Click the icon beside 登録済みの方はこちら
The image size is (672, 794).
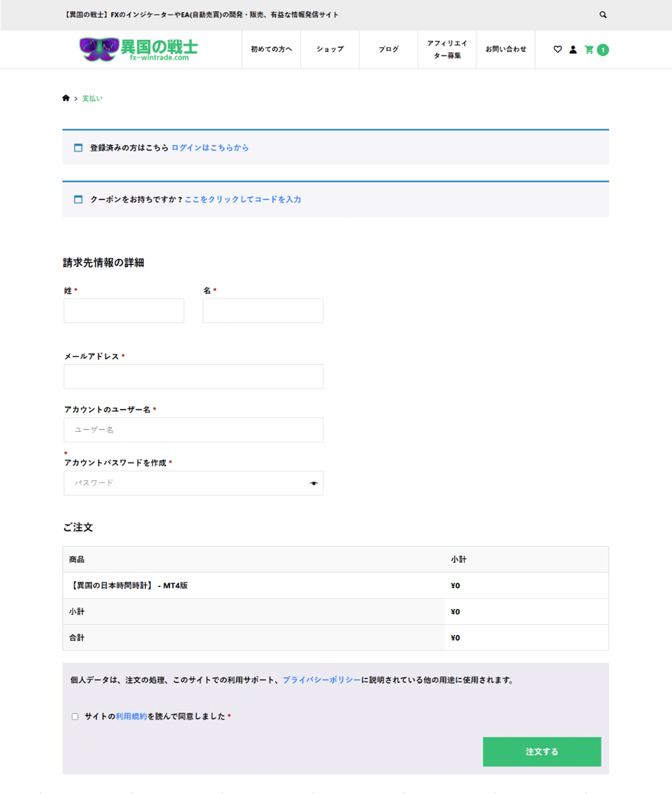78,148
